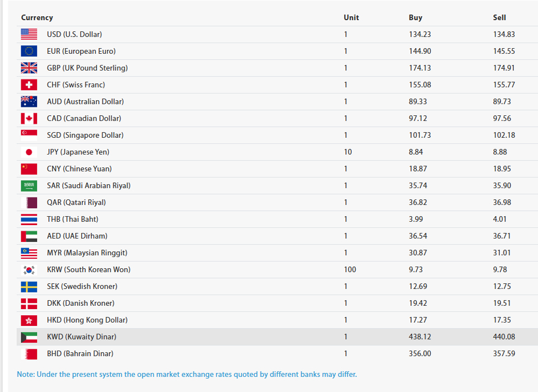Click the Currency column header
Image resolution: width=538 pixels, height=392 pixels.
coord(37,17)
